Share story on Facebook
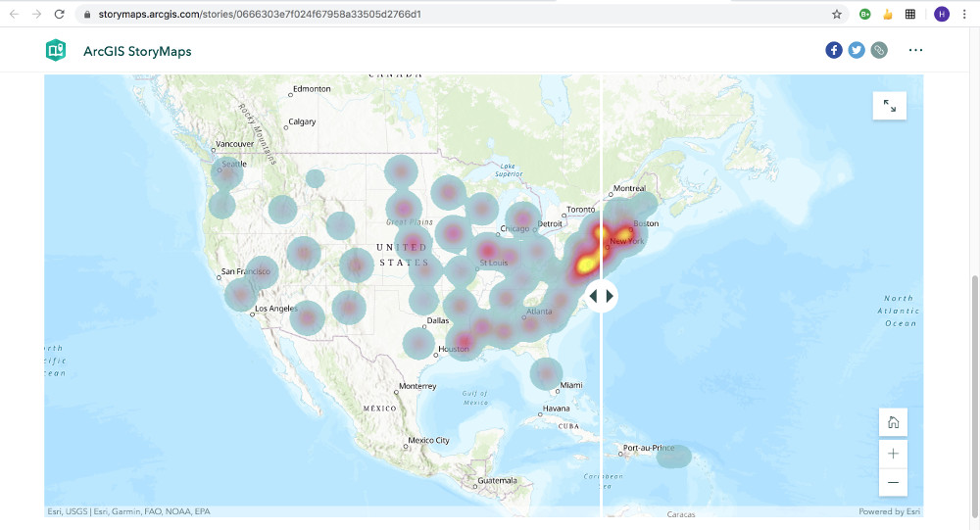980x530 pixels. [x=834, y=50]
